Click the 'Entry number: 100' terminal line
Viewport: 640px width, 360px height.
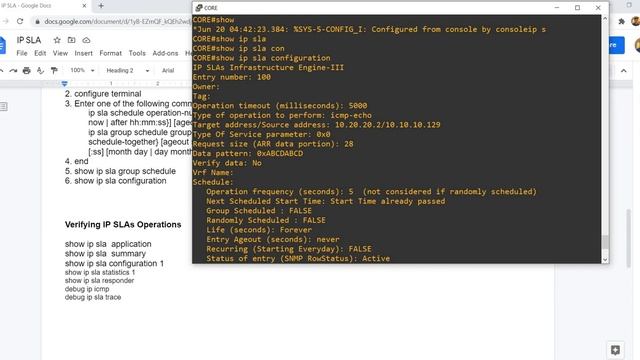click(x=231, y=77)
